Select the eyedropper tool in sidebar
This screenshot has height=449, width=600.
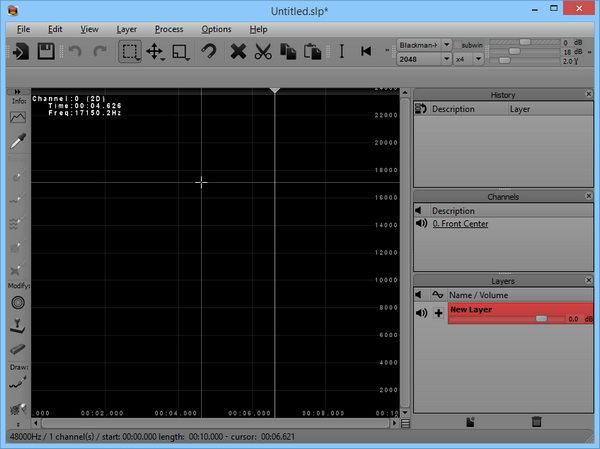click(18, 143)
